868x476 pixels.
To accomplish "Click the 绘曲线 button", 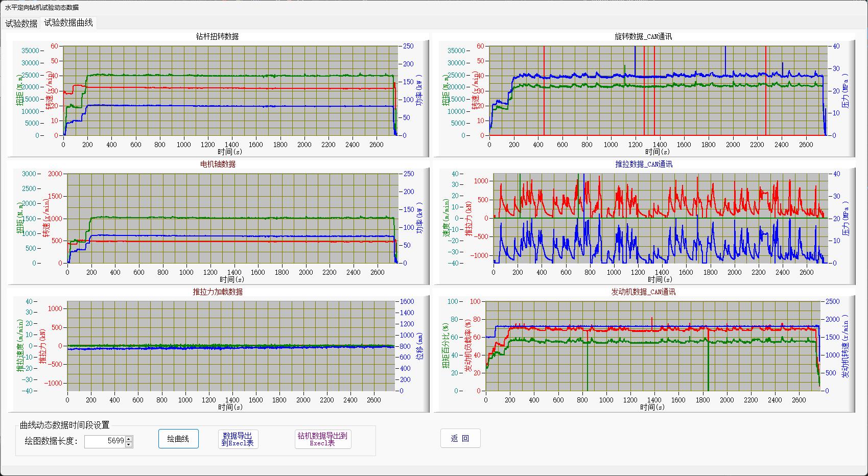I will (x=178, y=439).
